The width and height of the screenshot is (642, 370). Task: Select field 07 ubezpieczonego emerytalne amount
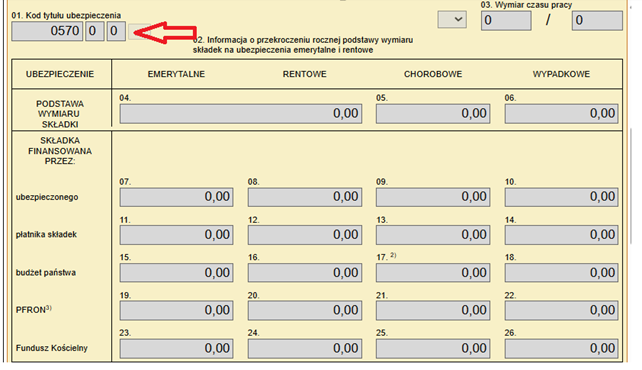176,197
